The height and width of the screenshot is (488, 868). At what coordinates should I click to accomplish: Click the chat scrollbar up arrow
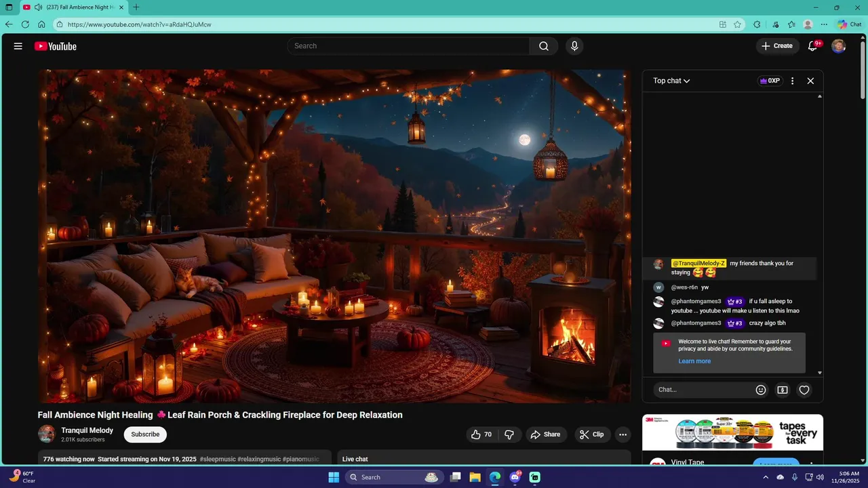tap(820, 96)
